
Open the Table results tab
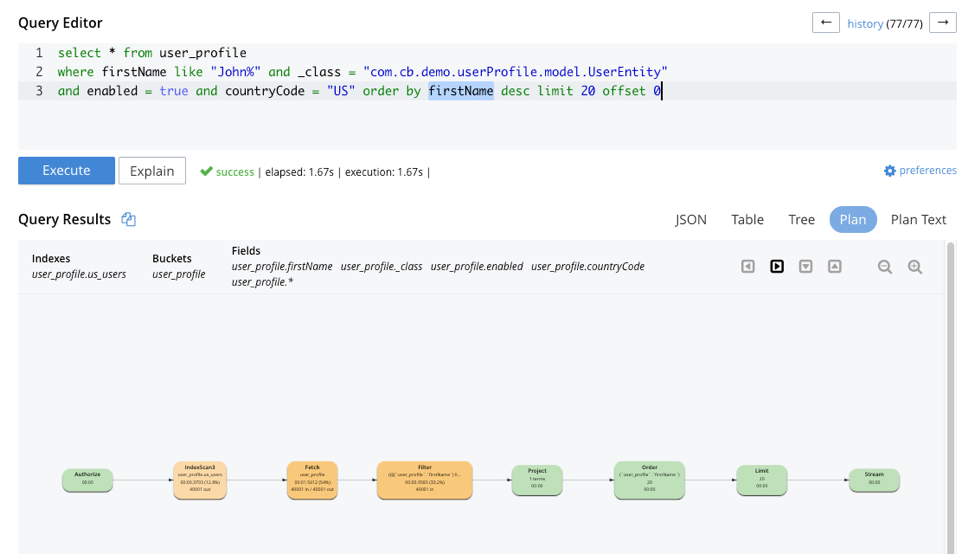click(747, 220)
